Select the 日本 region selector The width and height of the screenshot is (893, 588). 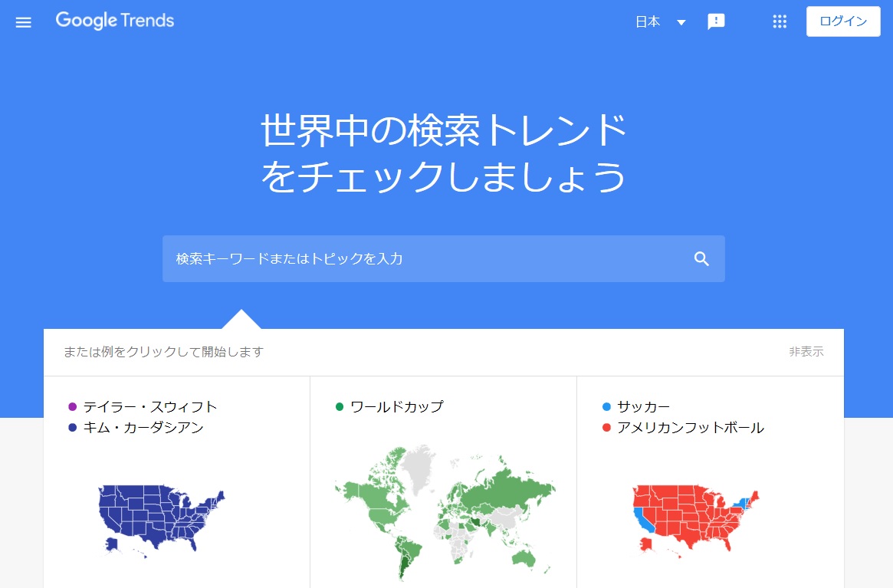point(648,22)
